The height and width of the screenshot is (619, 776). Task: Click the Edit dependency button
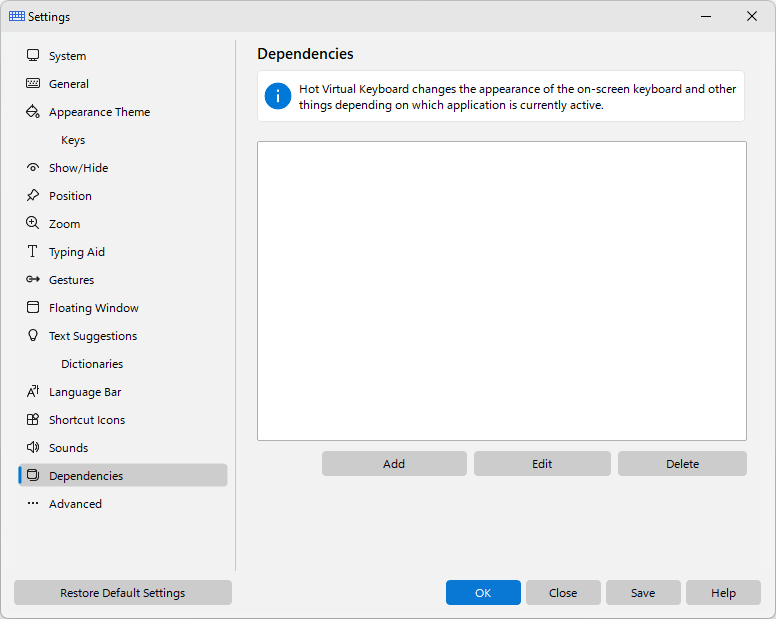click(x=542, y=464)
